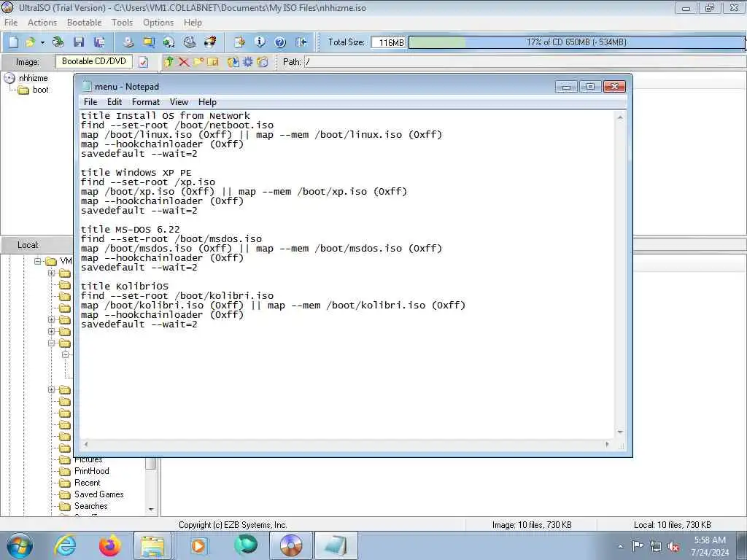Select the boot folder in image tree

coord(34,90)
